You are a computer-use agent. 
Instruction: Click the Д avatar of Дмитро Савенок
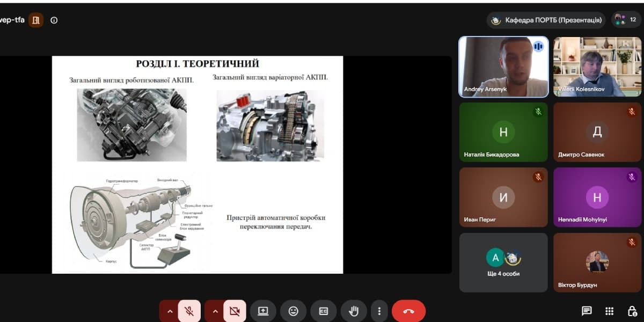[x=597, y=132]
